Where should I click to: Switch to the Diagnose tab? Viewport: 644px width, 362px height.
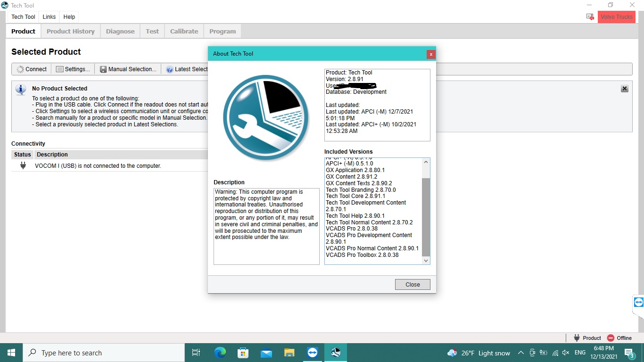120,32
